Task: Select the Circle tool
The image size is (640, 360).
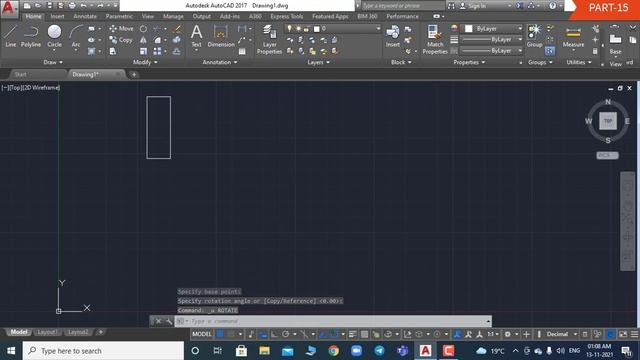Action: point(54,36)
